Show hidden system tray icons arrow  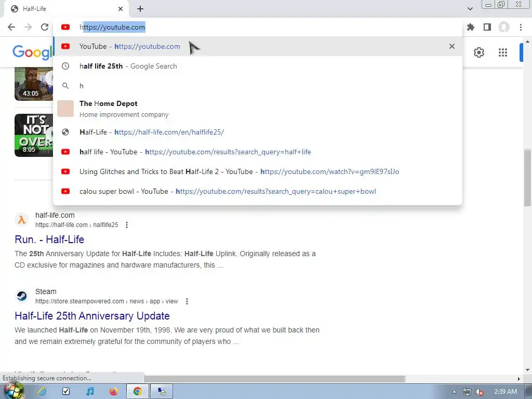[x=454, y=392]
